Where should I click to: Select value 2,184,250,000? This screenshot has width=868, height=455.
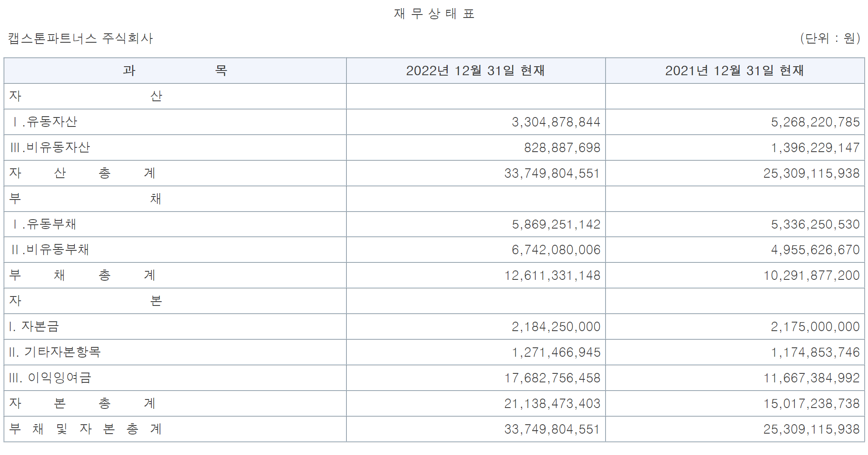(x=556, y=327)
